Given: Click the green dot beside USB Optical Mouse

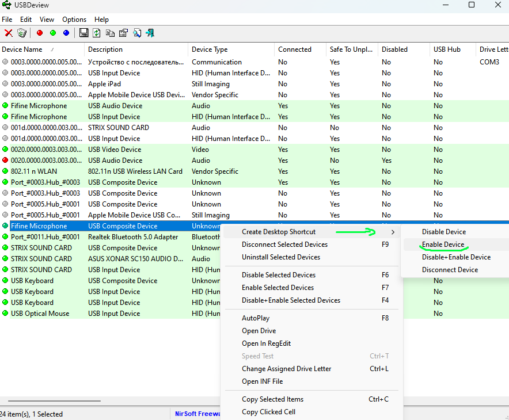Looking at the screenshot, I should [5, 313].
